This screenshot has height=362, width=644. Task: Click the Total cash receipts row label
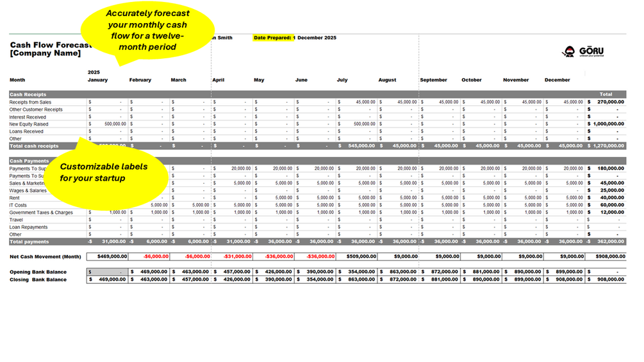click(x=34, y=146)
